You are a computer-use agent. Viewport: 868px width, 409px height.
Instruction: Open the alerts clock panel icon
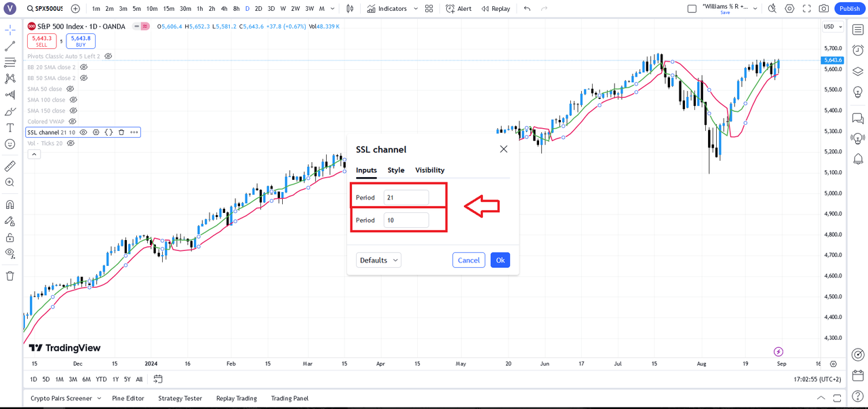[858, 50]
